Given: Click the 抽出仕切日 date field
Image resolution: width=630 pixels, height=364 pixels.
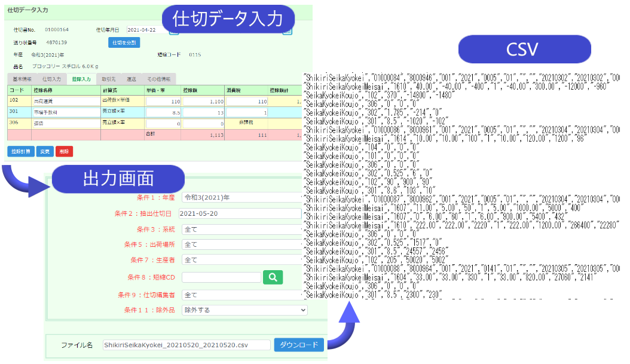Looking at the screenshot, I should point(239,213).
